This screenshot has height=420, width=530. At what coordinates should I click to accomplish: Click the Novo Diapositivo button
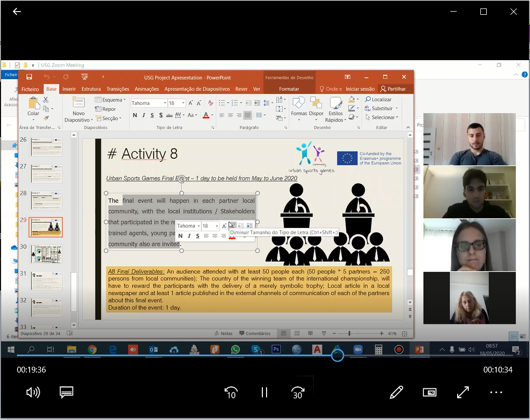pyautogui.click(x=78, y=110)
